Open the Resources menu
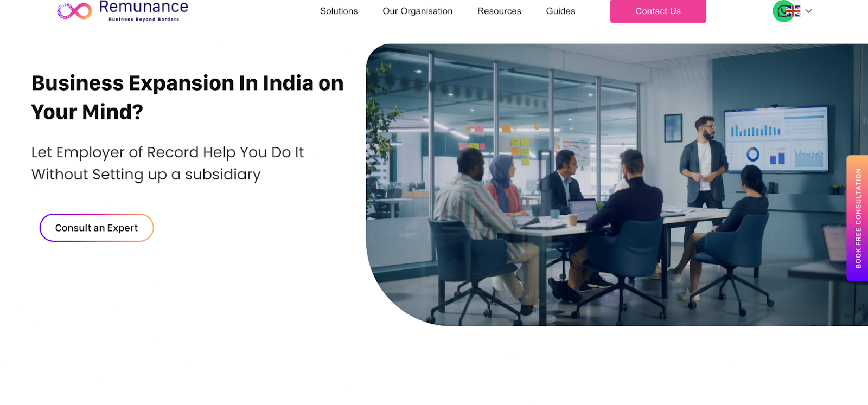 [499, 11]
